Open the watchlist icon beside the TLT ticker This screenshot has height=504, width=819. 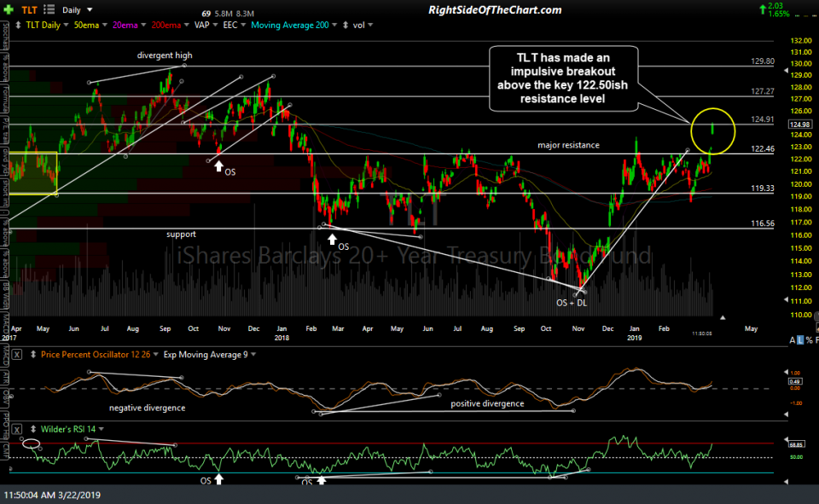tap(49, 10)
